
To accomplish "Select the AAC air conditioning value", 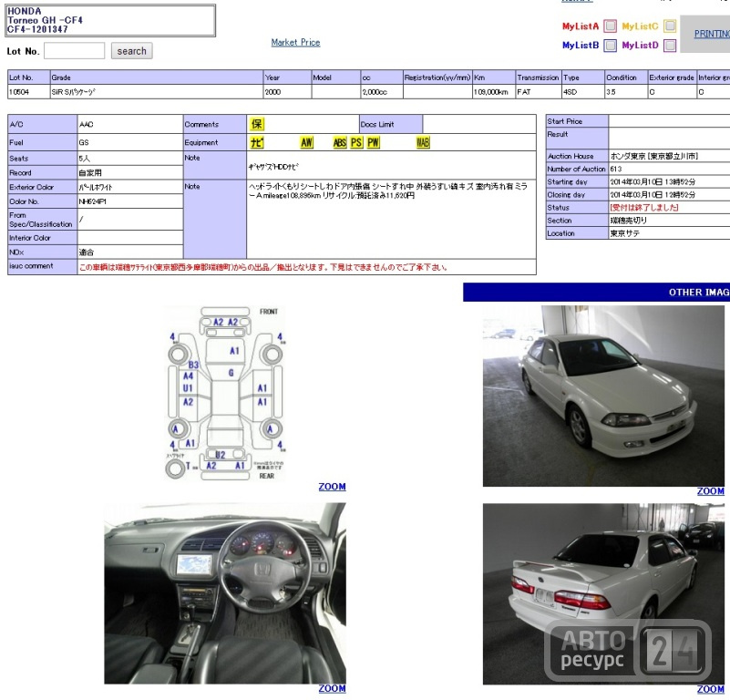I will pyautogui.click(x=87, y=124).
